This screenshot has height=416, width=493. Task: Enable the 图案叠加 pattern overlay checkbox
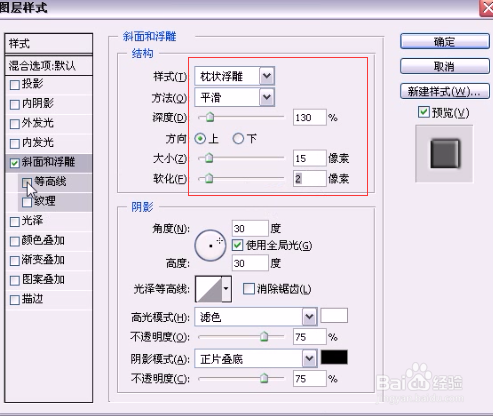click(x=15, y=280)
